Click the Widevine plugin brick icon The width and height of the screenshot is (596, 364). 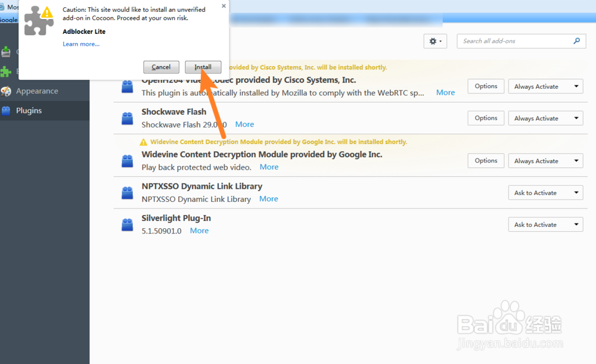128,161
